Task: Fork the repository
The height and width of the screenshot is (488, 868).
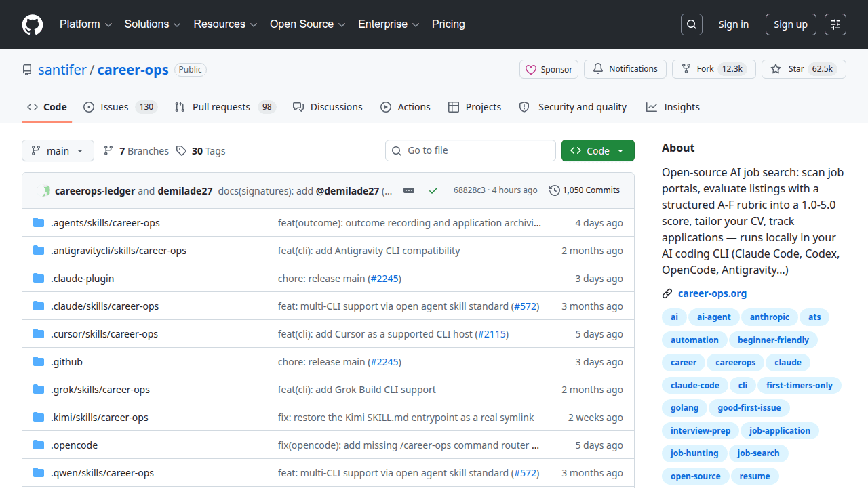Action: point(713,69)
